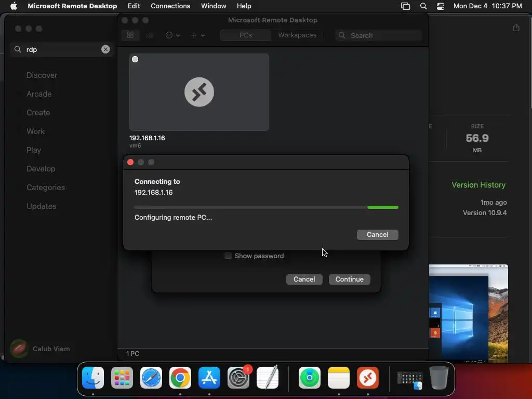Click the Remote Desktop Search field
This screenshot has width=532, height=399.
[x=378, y=35]
